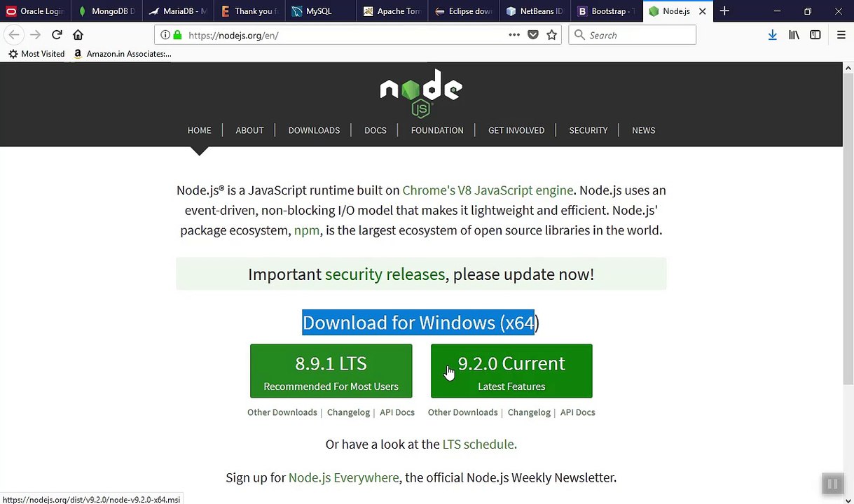Open the security releases link
The width and height of the screenshot is (854, 504).
tap(385, 274)
